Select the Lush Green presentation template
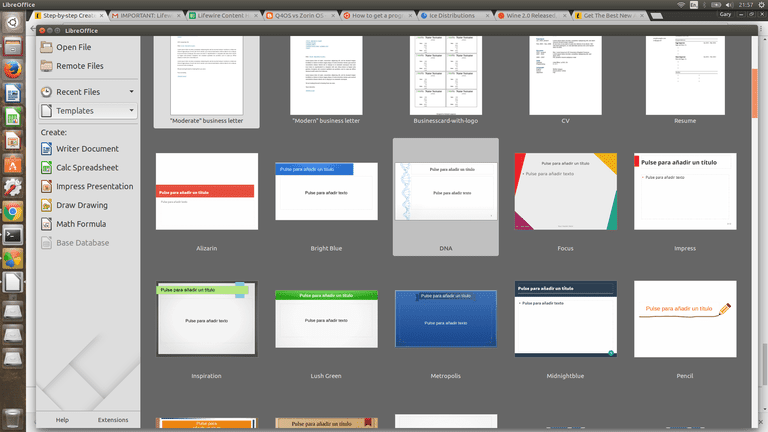768x432 pixels. click(x=326, y=324)
